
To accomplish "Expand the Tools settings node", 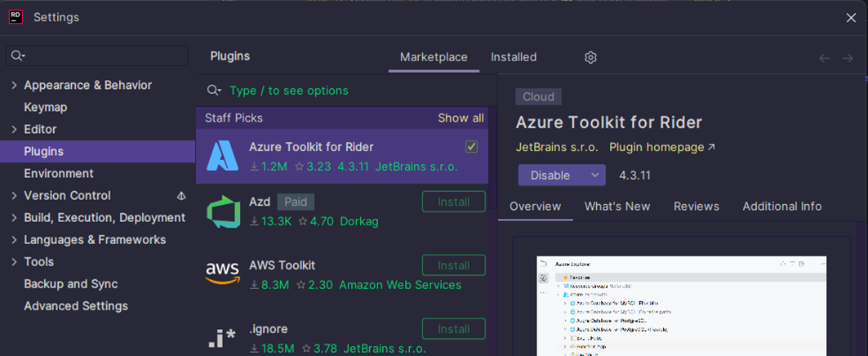I will (x=14, y=262).
